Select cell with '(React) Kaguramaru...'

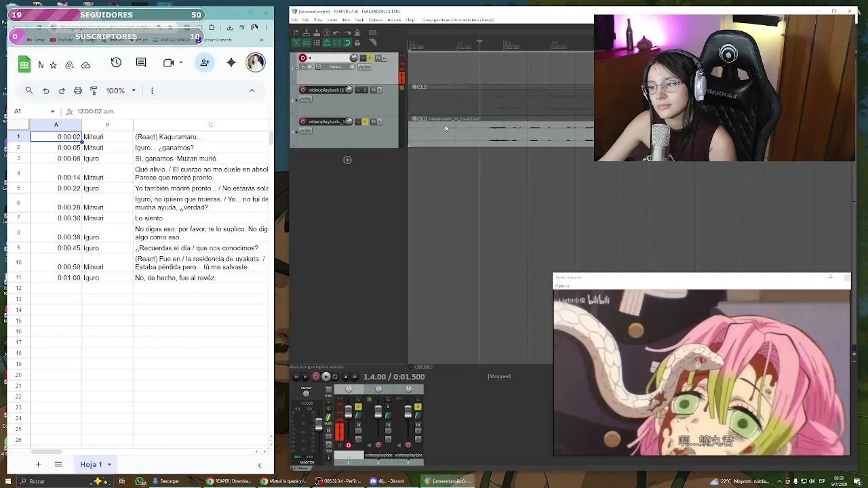202,137
